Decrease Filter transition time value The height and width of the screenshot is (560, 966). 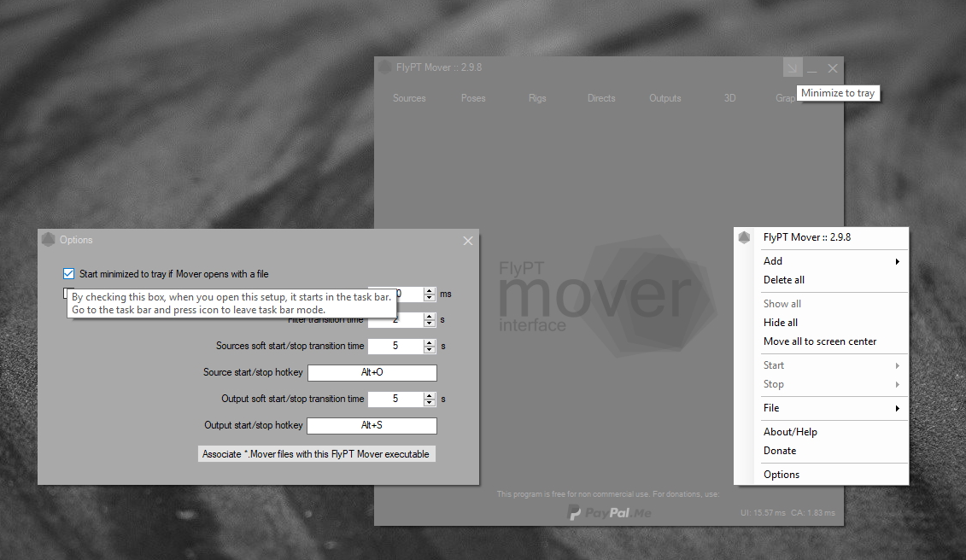(x=430, y=324)
